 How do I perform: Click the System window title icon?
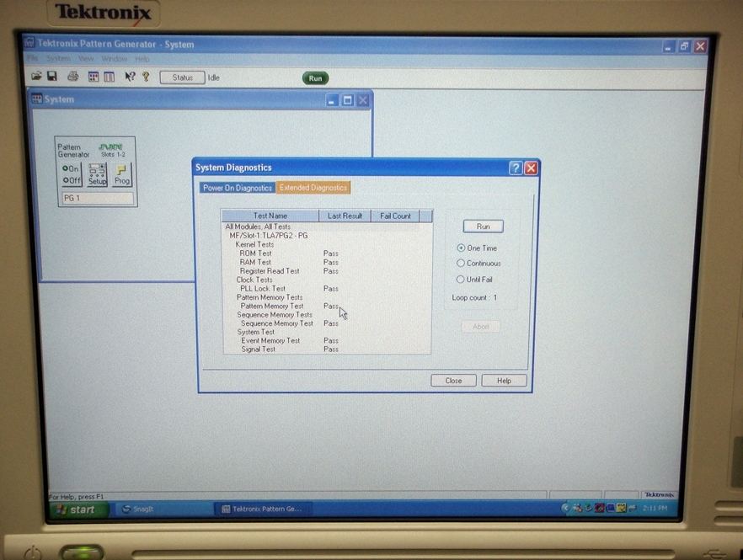36,99
